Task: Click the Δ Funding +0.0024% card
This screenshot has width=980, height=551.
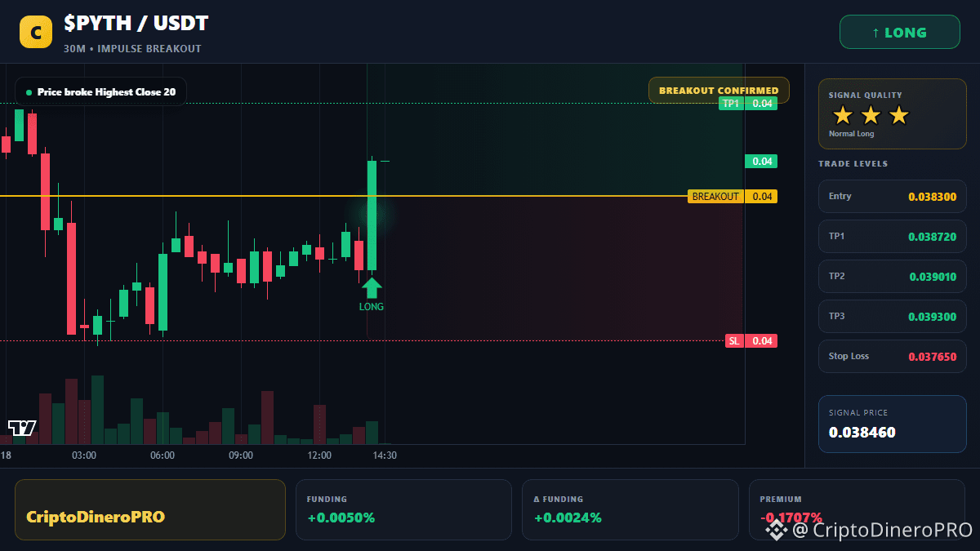Action: [630, 509]
